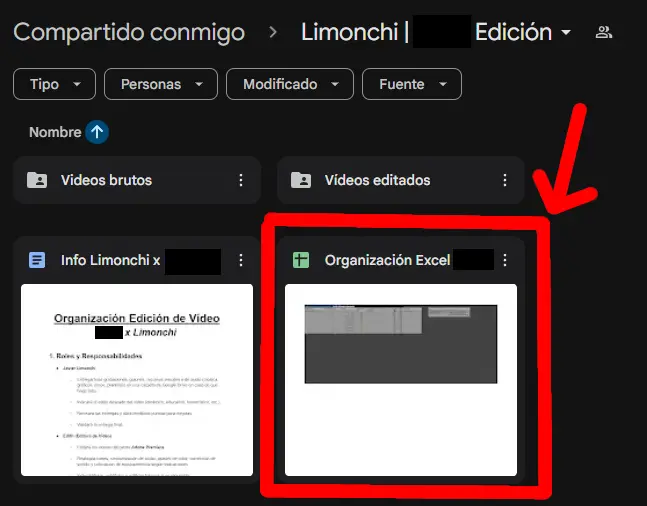Viewport: 647px width, 506px height.
Task: Expand the Modificado filter dropdown
Action: click(x=289, y=85)
